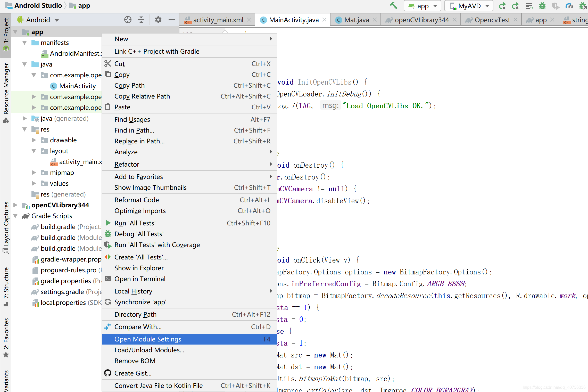
Task: Open the MyAVD device dropdown
Action: 469,6
